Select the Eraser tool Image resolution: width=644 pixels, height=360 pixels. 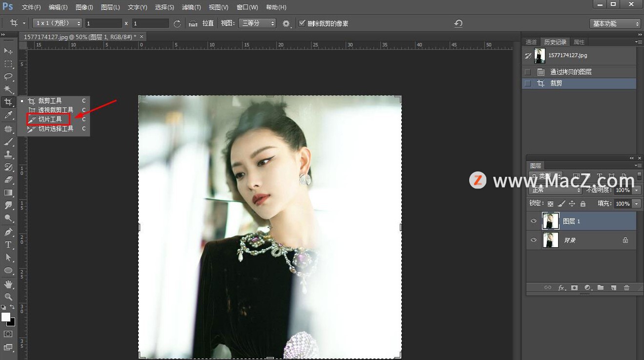point(8,180)
